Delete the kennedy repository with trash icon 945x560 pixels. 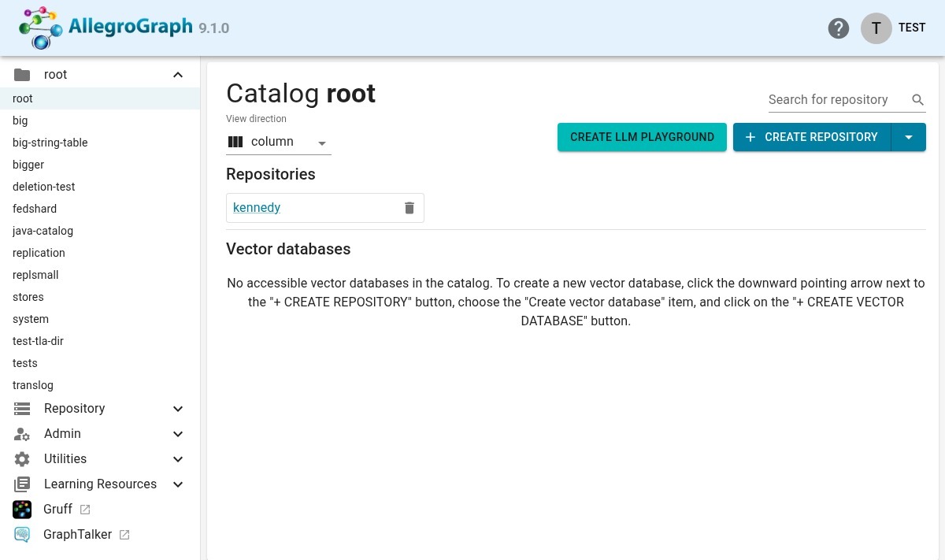coord(409,208)
